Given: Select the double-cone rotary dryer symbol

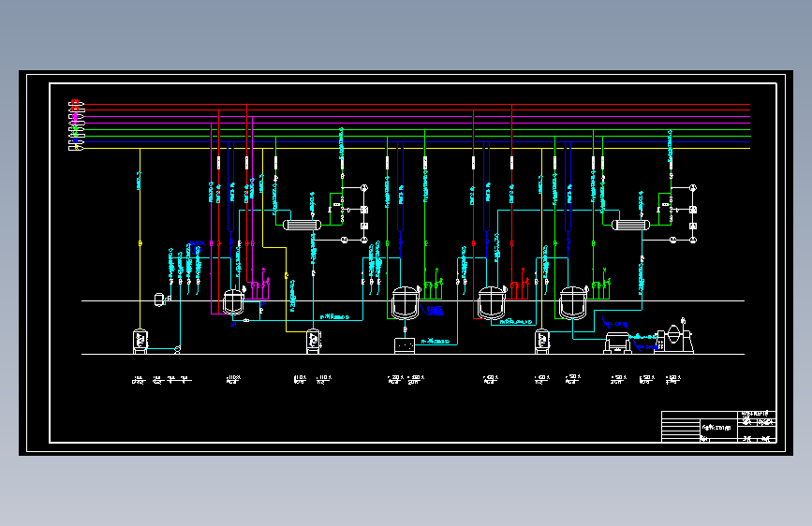Looking at the screenshot, I should pos(673,337).
